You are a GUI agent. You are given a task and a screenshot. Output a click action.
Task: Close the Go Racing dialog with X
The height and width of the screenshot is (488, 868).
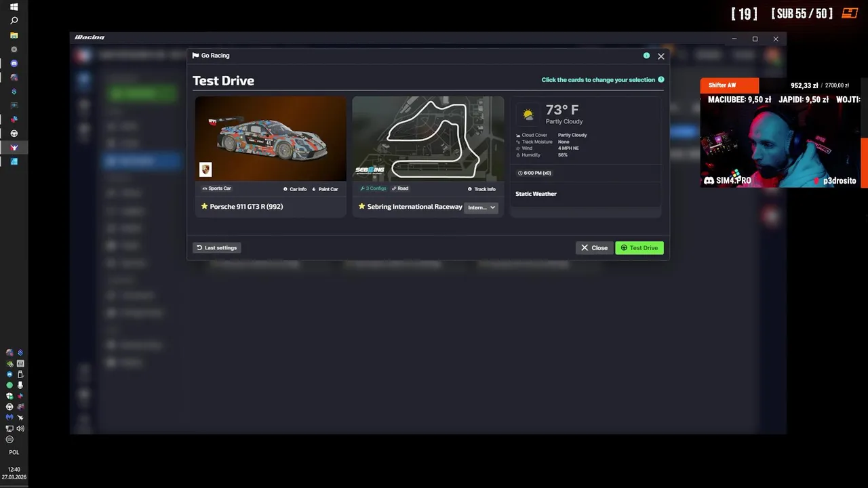point(661,56)
